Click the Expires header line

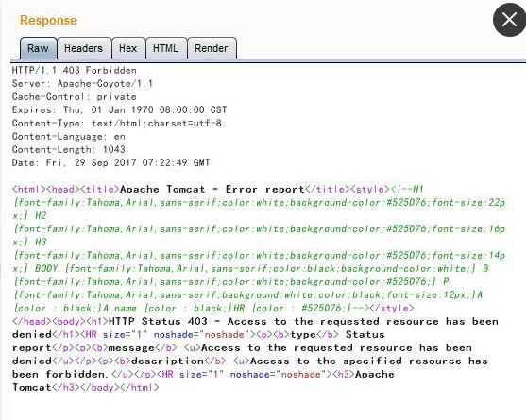click(119, 109)
